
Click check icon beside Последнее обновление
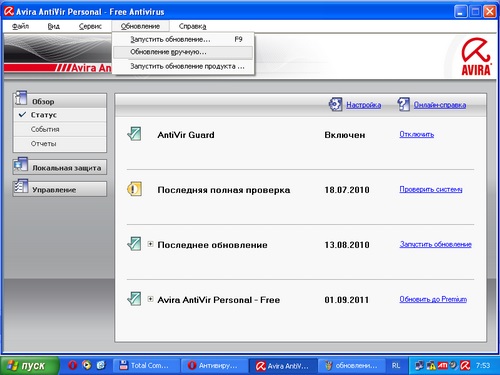pyautogui.click(x=134, y=244)
